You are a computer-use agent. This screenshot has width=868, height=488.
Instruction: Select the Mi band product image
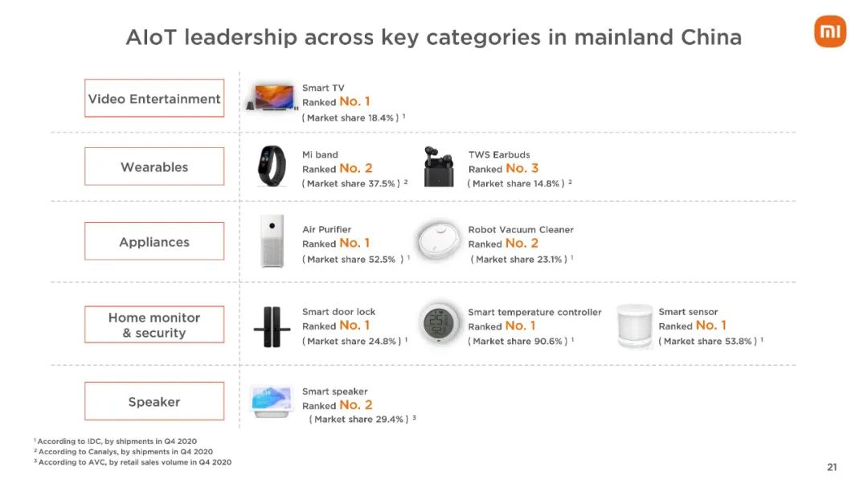coord(272,166)
